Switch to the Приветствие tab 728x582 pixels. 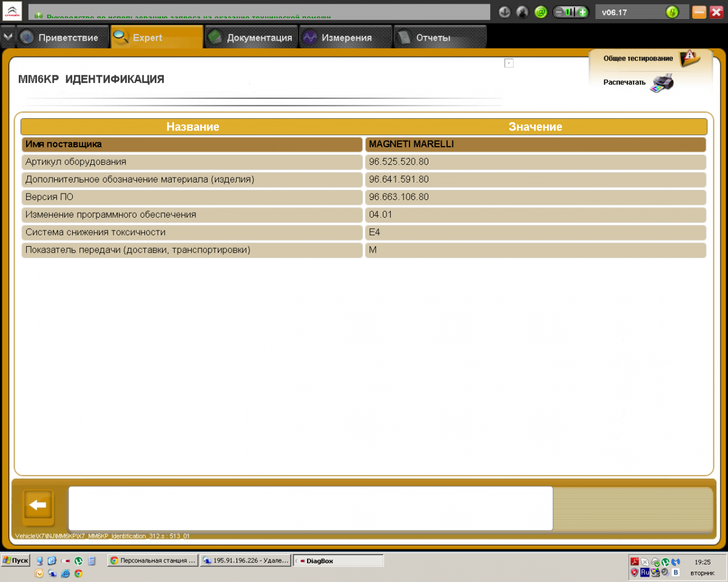coord(62,38)
